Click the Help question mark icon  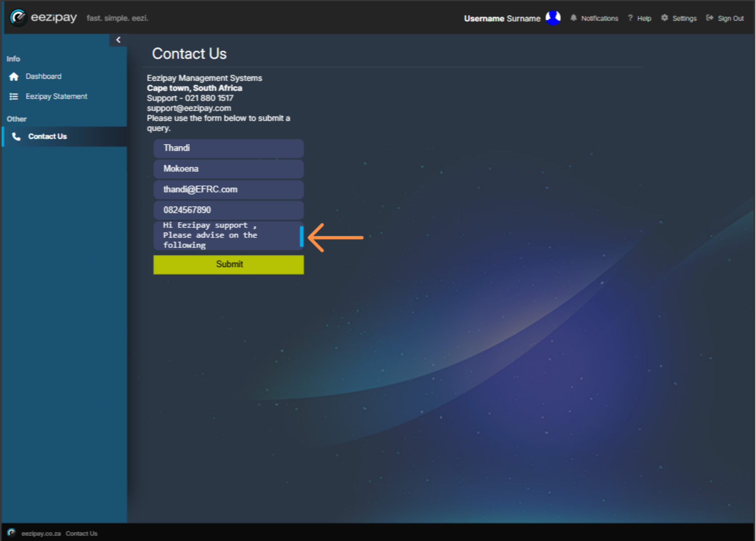tap(630, 18)
